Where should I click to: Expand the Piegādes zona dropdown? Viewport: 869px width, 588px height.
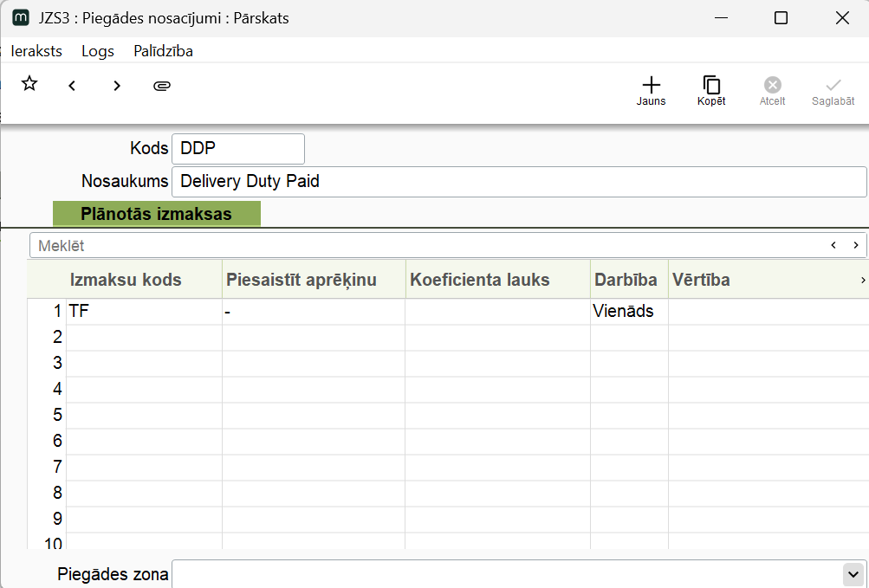853,574
